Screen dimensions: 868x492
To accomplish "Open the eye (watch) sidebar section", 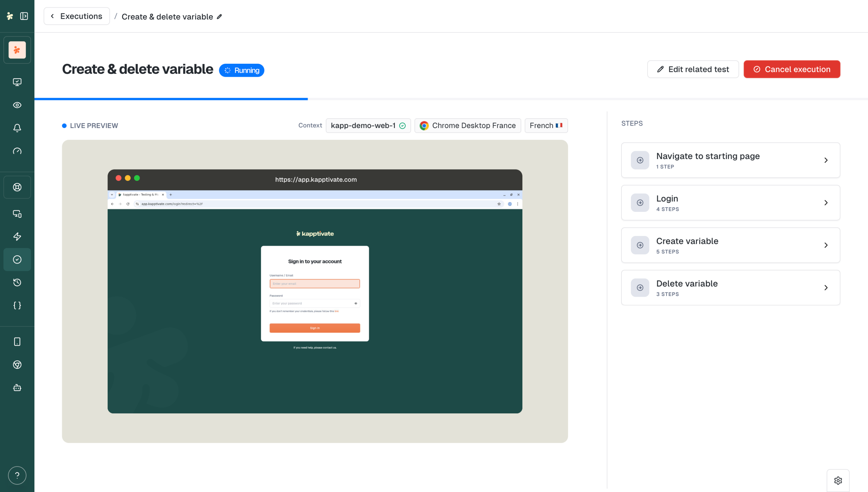I will (x=17, y=105).
